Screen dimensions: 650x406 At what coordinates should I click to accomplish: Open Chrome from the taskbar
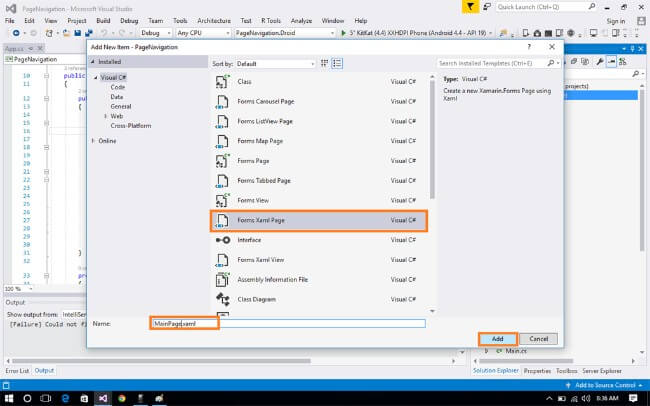[x=121, y=399]
